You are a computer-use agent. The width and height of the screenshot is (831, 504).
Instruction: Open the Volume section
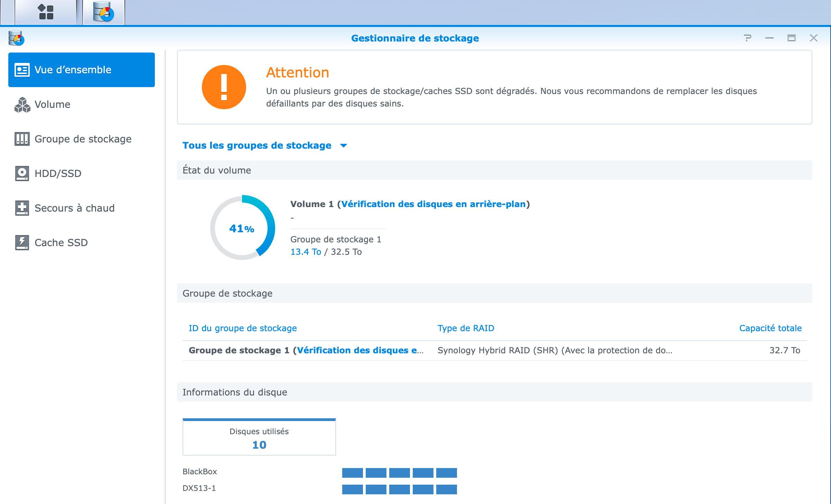pyautogui.click(x=82, y=104)
